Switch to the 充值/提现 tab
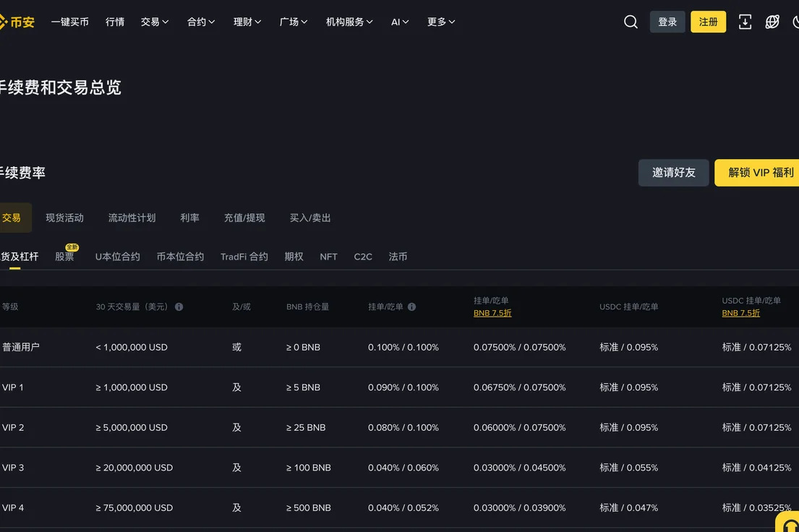 click(x=244, y=218)
